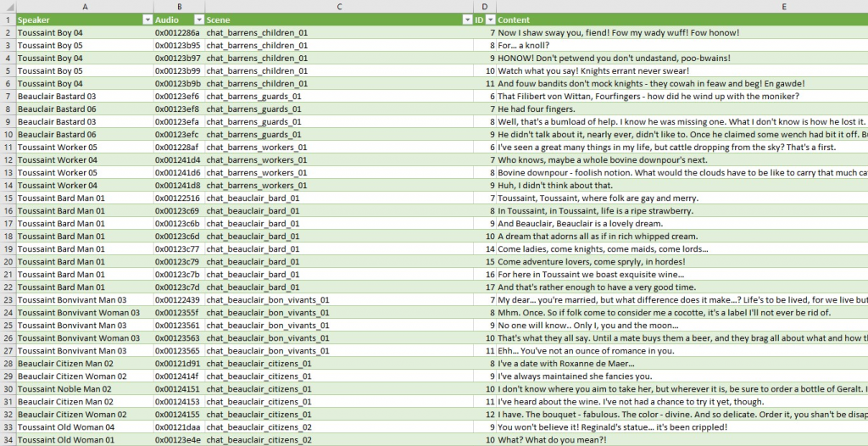
Task: Select cell 'For... a knoll?'
Action: 682,46
